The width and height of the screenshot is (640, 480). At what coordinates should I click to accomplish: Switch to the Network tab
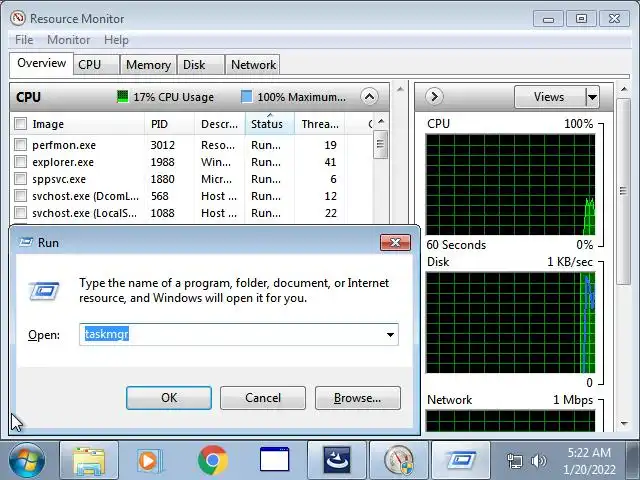(253, 65)
